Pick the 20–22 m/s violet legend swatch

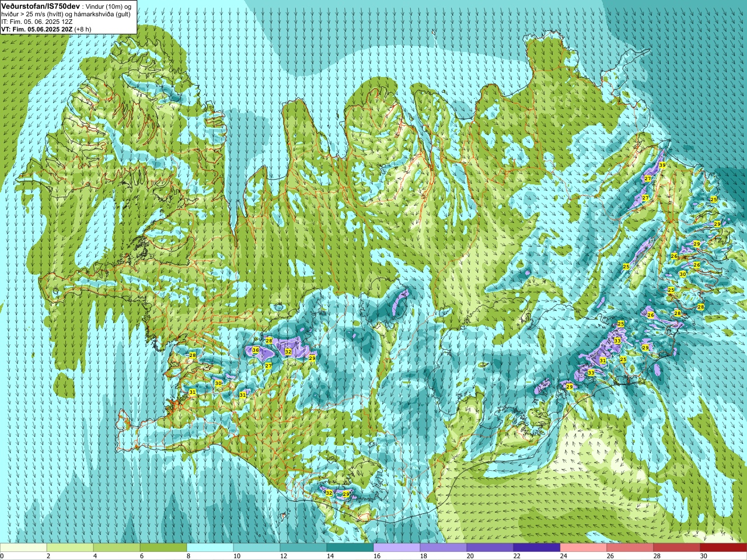[x=490, y=548]
